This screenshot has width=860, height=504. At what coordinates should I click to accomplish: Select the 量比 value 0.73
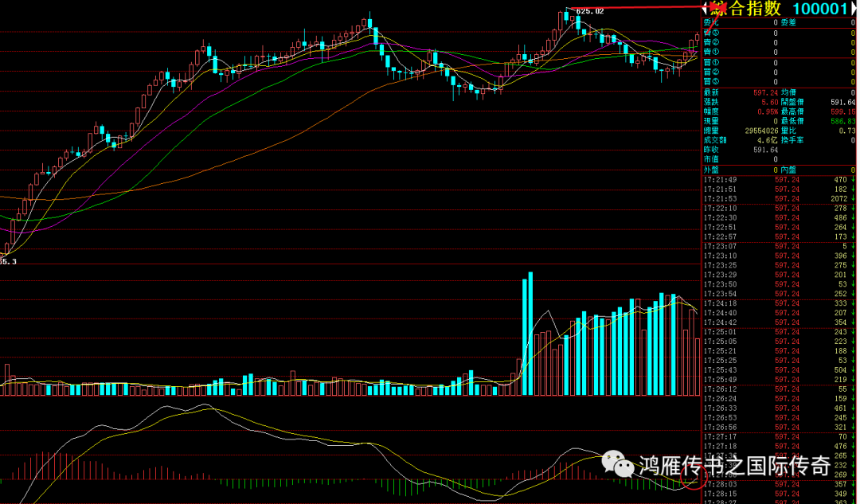[x=846, y=131]
